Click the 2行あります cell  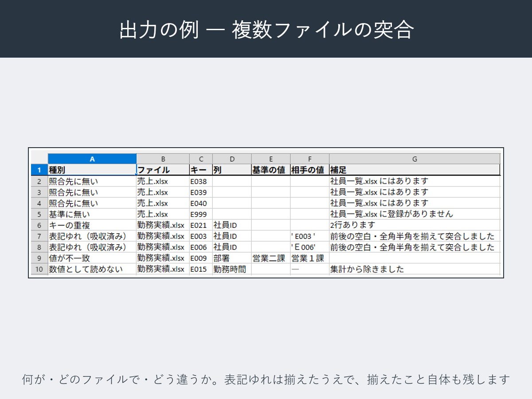(415, 225)
